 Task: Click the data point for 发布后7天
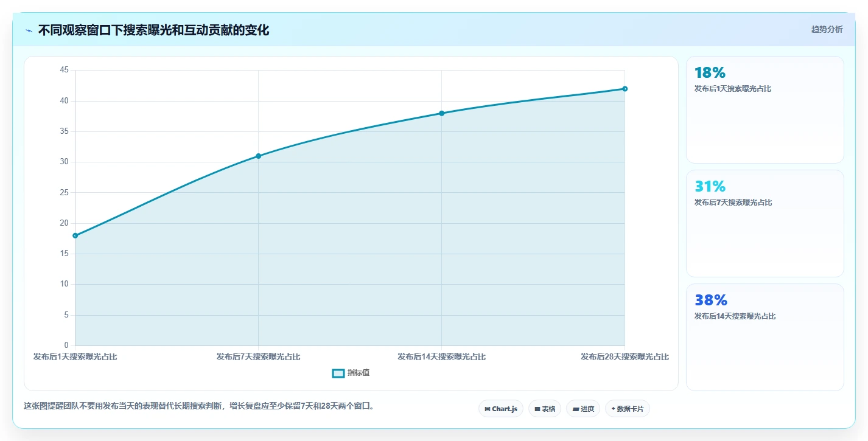point(258,156)
